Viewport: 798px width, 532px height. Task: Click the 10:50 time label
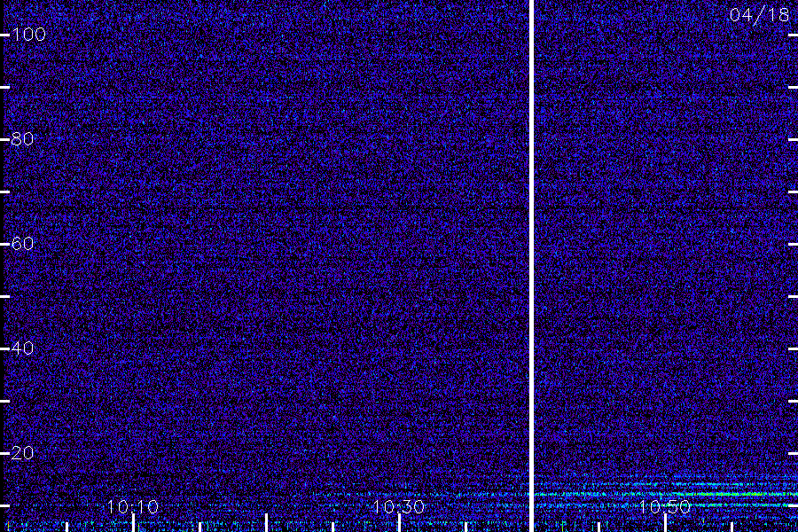pyautogui.click(x=665, y=507)
